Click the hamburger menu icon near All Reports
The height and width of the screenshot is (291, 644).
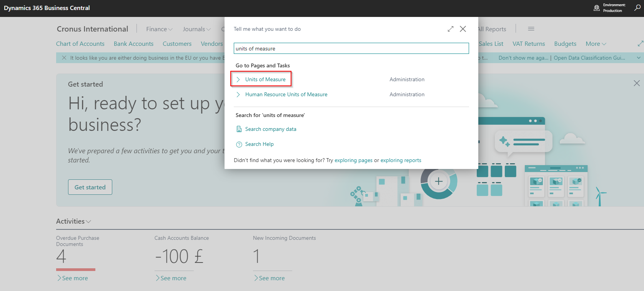(x=531, y=29)
